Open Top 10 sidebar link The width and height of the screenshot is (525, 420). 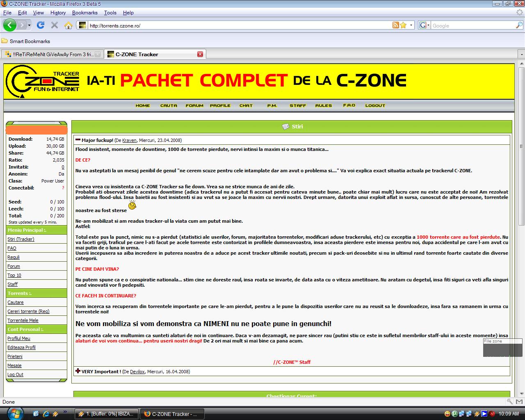coord(14,275)
